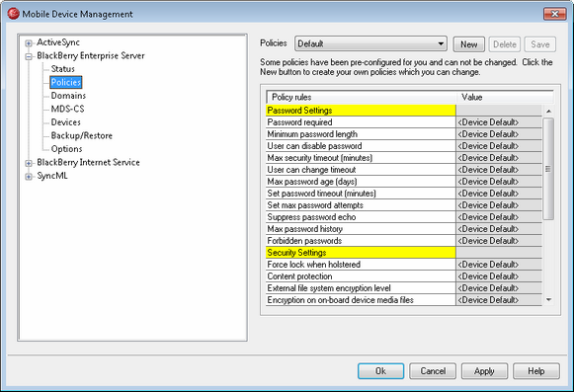
Task: Click the scroll down arrow in policy list
Action: pyautogui.click(x=548, y=300)
